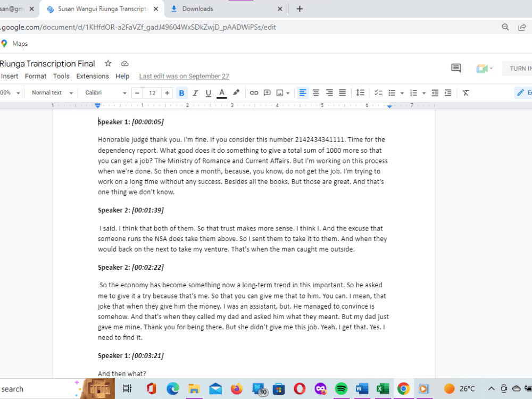Click the font size field showing 12

pyautogui.click(x=152, y=93)
